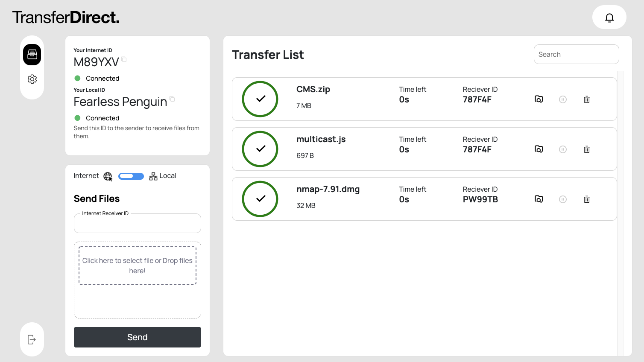Open settings gear in sidebar
644x362 pixels.
[x=32, y=79]
